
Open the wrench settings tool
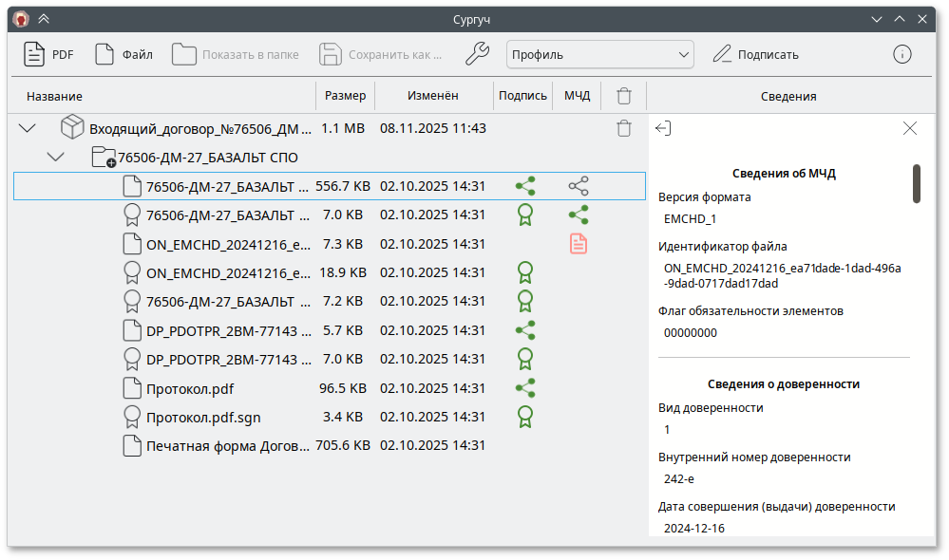pos(477,54)
